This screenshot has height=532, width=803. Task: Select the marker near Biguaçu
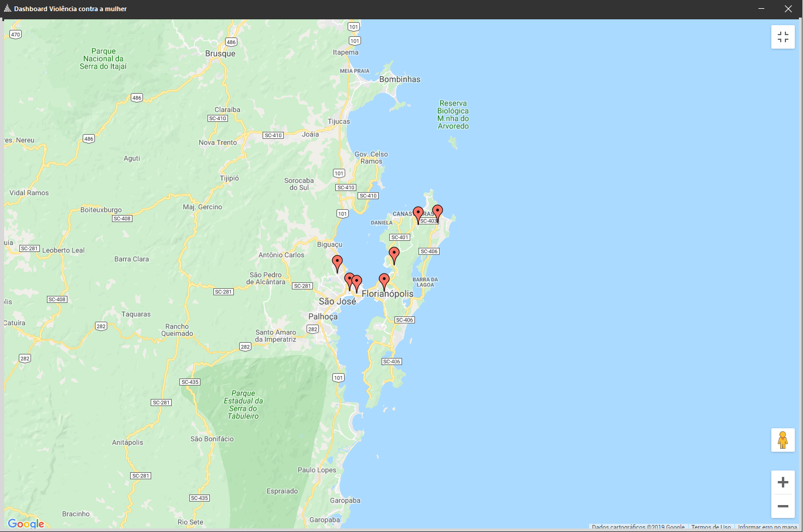(337, 264)
